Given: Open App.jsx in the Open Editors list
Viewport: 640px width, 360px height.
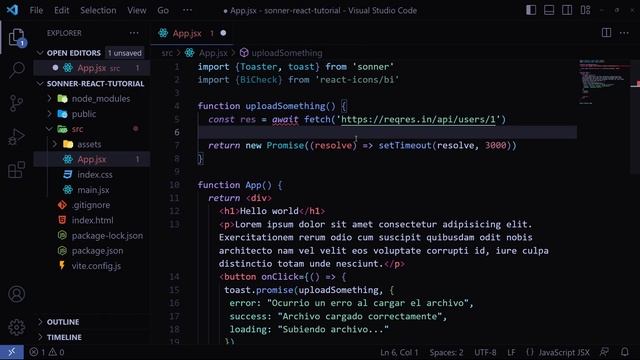Looking at the screenshot, I should pyautogui.click(x=92, y=68).
